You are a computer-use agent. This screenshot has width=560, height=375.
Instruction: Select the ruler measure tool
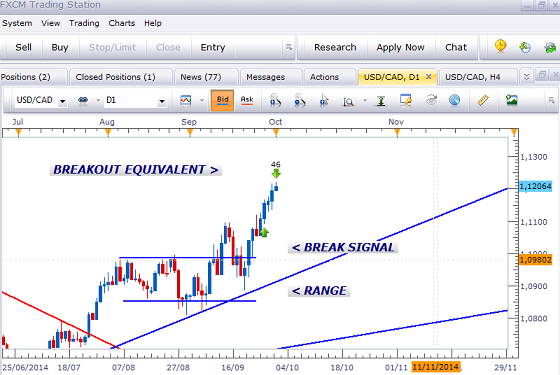tap(483, 101)
